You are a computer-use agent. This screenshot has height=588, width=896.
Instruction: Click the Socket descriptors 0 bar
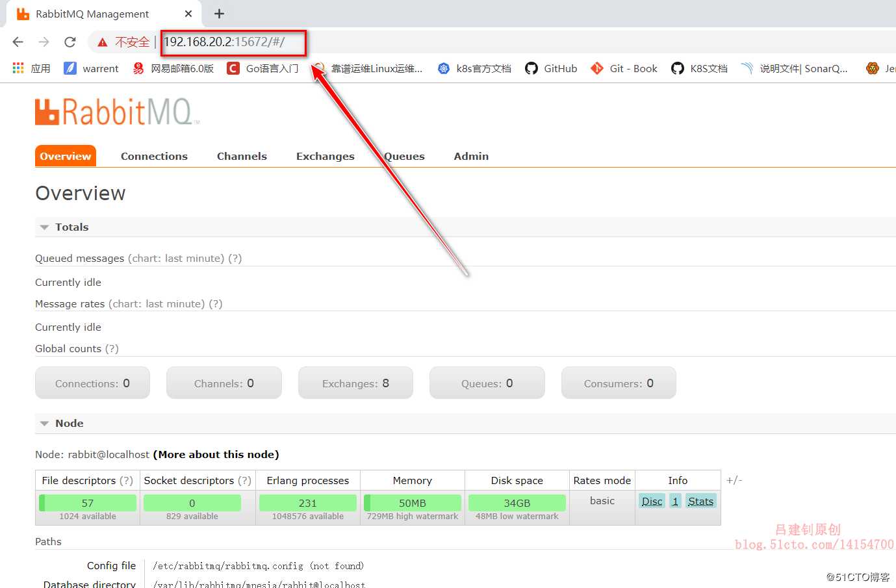click(192, 503)
